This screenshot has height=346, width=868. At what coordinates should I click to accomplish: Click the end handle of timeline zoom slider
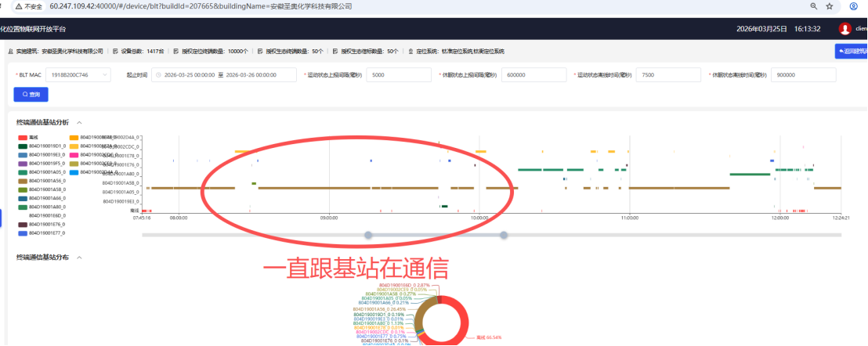(x=504, y=235)
